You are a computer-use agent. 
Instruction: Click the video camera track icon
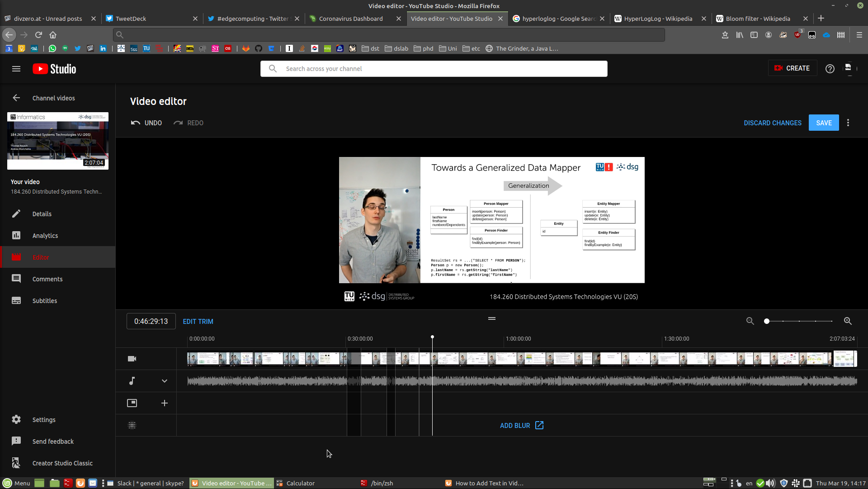(x=132, y=358)
